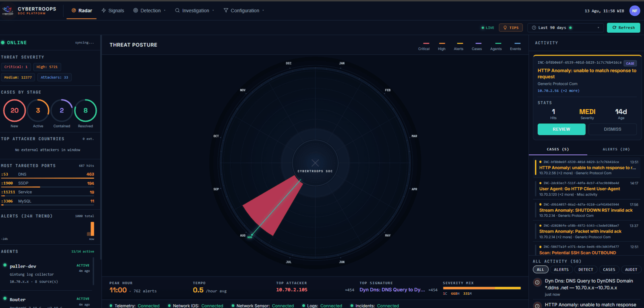Viewport: 644px width, 308px height.
Task: Expand the Configuration menu
Action: point(244,10)
